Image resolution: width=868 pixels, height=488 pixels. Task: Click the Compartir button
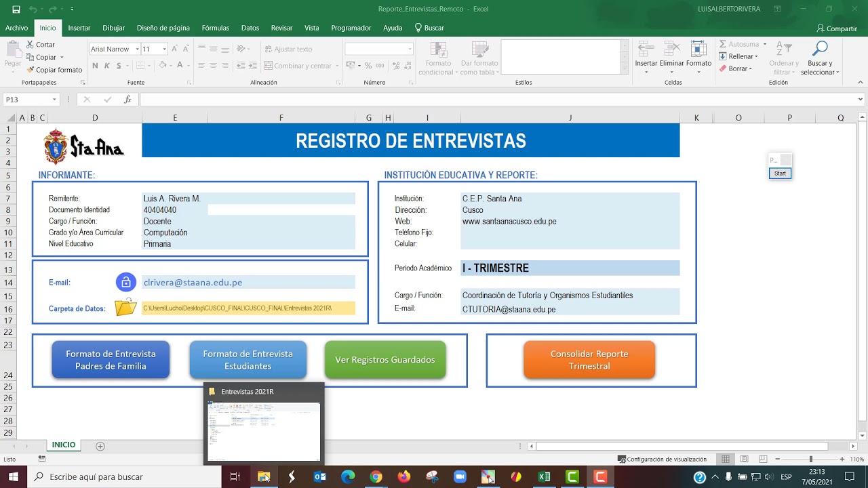click(x=837, y=28)
